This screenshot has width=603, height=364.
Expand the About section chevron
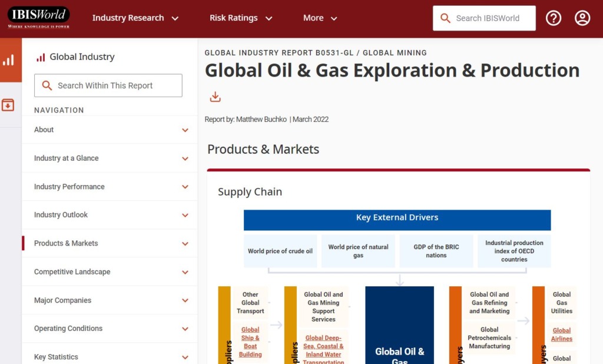185,130
